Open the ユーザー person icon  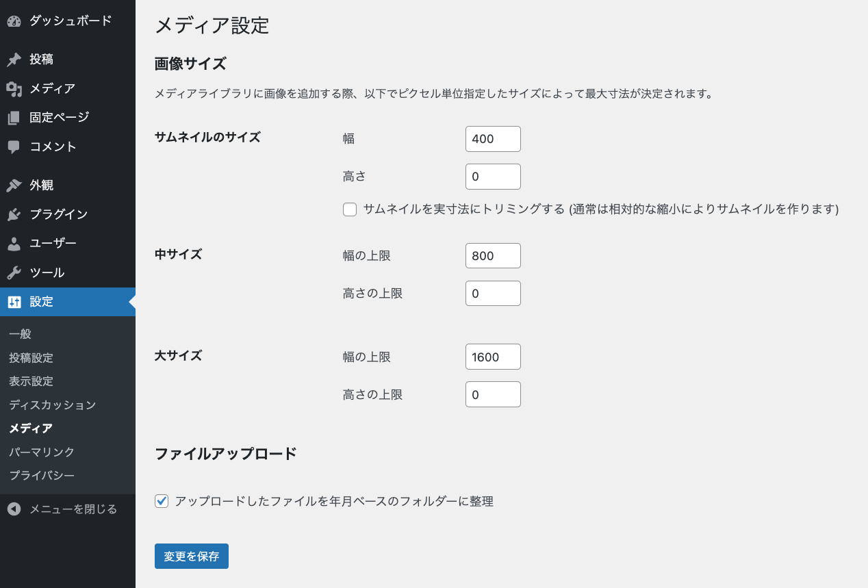pyautogui.click(x=14, y=244)
